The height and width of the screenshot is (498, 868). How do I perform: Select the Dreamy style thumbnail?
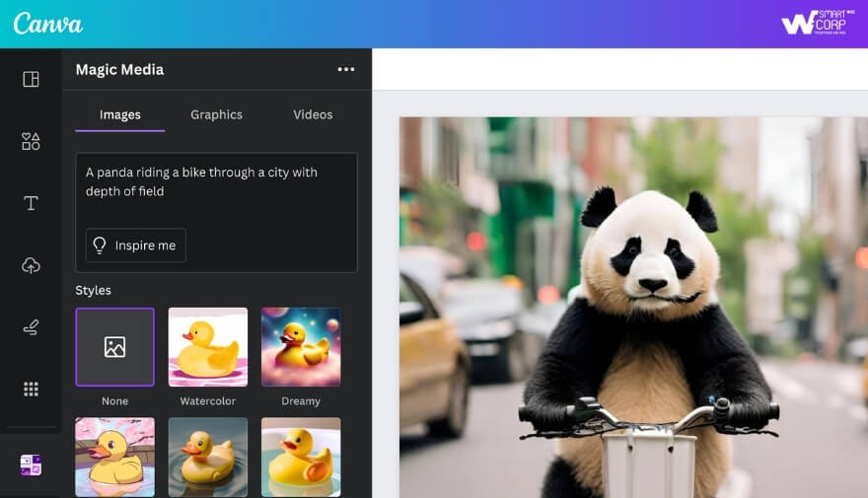301,347
